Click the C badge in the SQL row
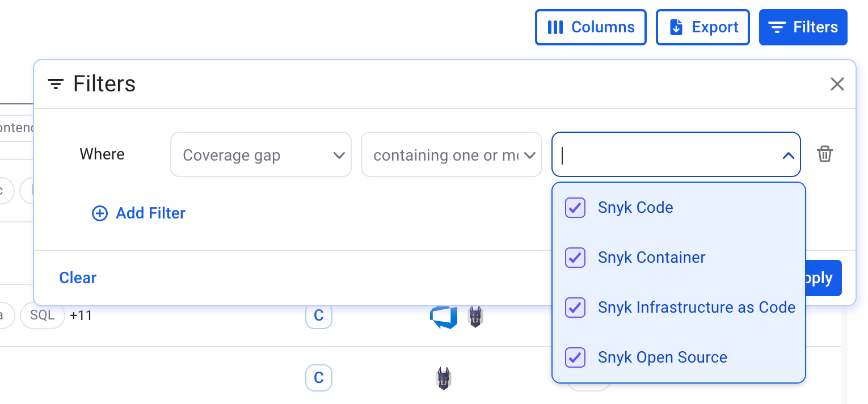This screenshot has width=868, height=404. pos(318,315)
